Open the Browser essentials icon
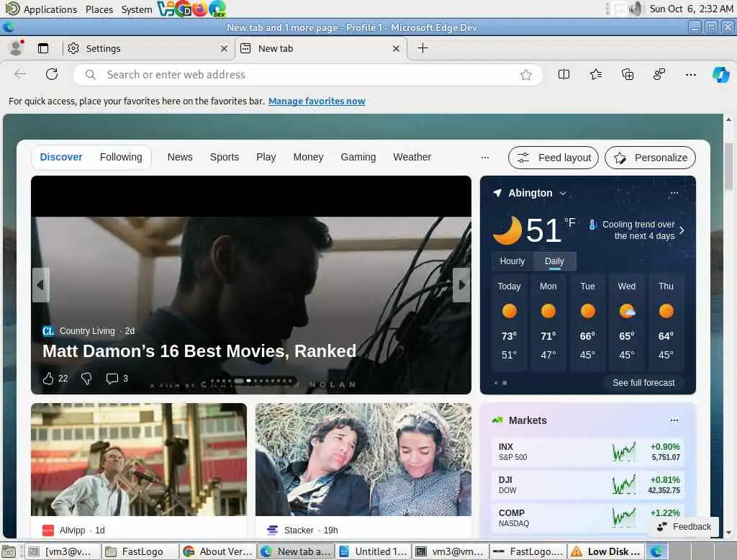737x560 pixels. pyautogui.click(x=659, y=74)
